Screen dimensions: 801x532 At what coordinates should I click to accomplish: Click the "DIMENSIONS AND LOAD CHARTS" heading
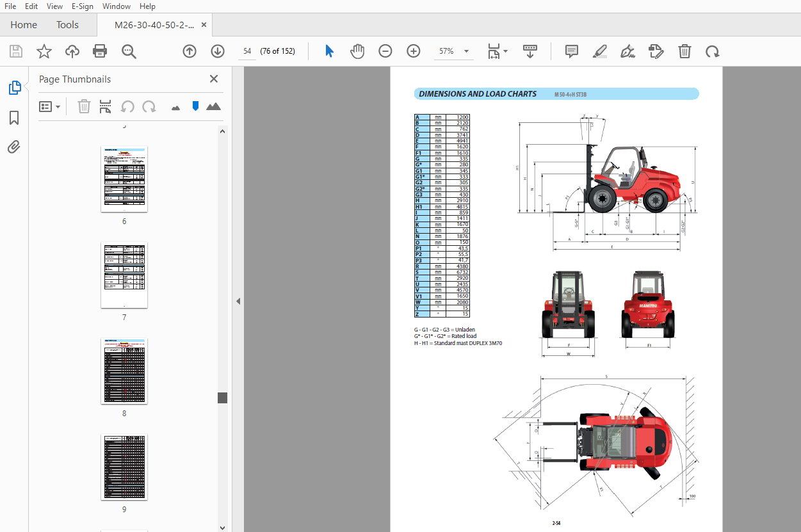pyautogui.click(x=478, y=94)
